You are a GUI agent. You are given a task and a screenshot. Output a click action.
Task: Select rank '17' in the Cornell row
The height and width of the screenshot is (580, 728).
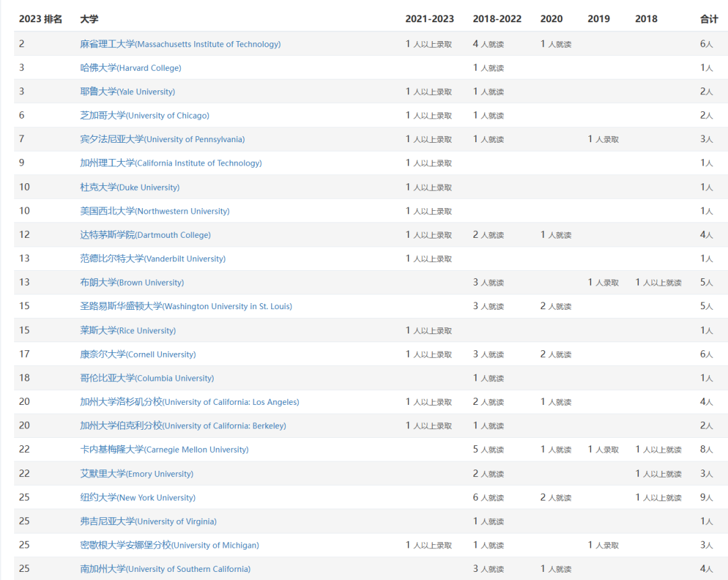coord(25,354)
